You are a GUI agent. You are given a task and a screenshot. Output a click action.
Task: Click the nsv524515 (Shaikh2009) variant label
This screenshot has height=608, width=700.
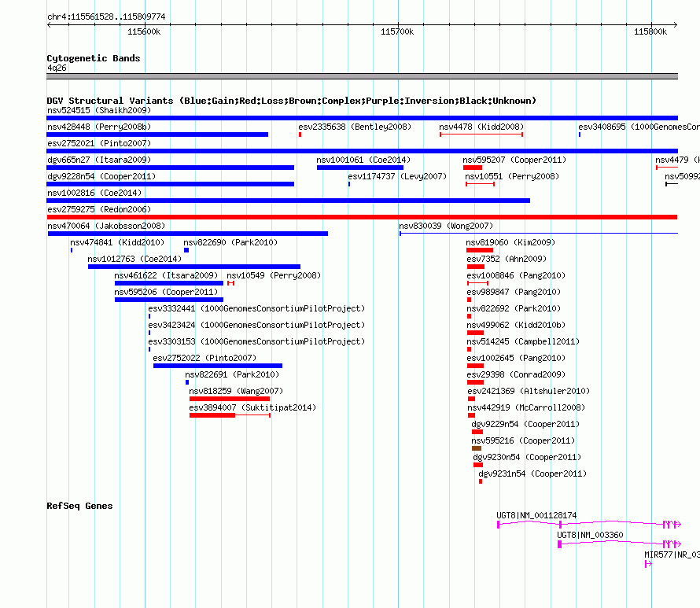tap(99, 110)
